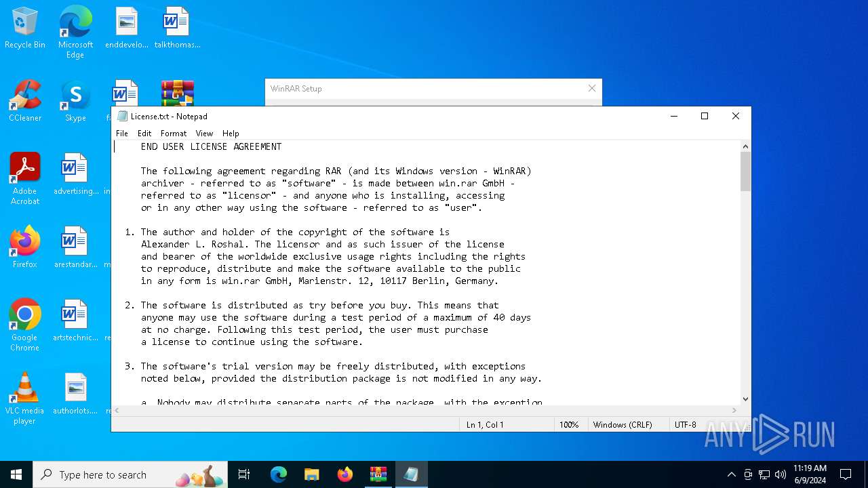Open File Explorer from the taskbar
The image size is (868, 488).
click(x=311, y=474)
